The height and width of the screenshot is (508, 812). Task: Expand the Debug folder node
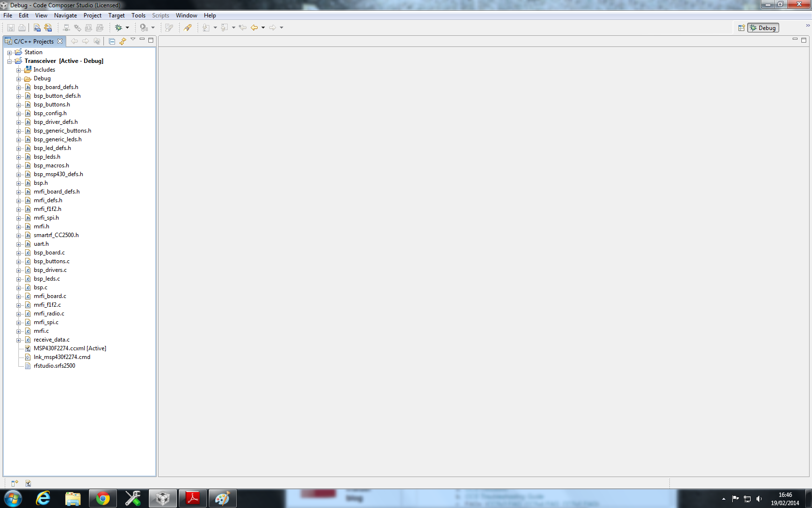[18, 78]
